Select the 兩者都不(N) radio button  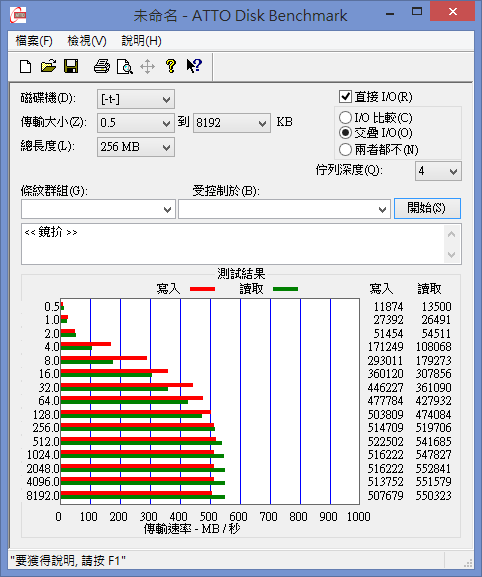click(x=345, y=150)
